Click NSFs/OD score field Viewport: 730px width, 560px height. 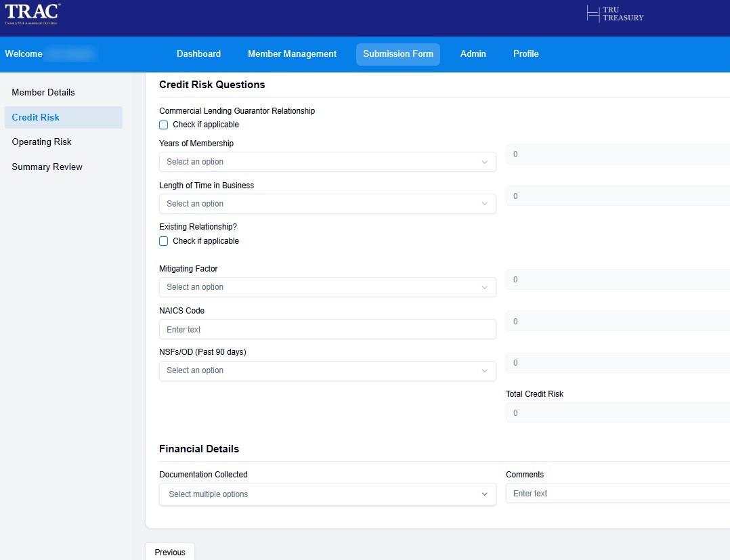click(x=618, y=363)
